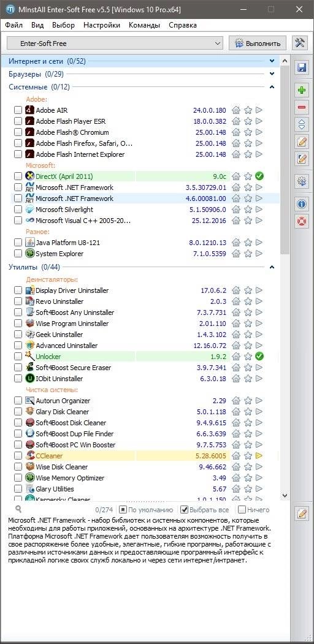Collapse the 'Утилиты' category
Image resolution: width=314 pixels, height=644 pixels.
pyautogui.click(x=272, y=267)
